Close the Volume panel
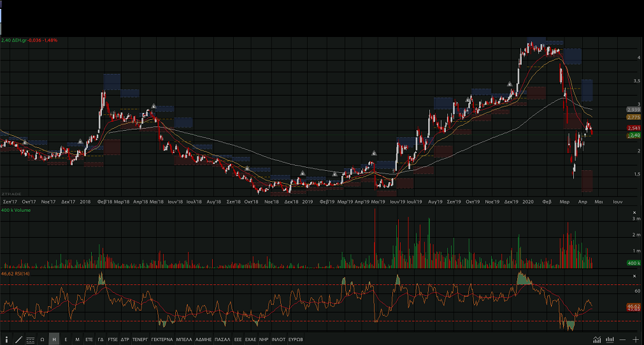 [634, 212]
